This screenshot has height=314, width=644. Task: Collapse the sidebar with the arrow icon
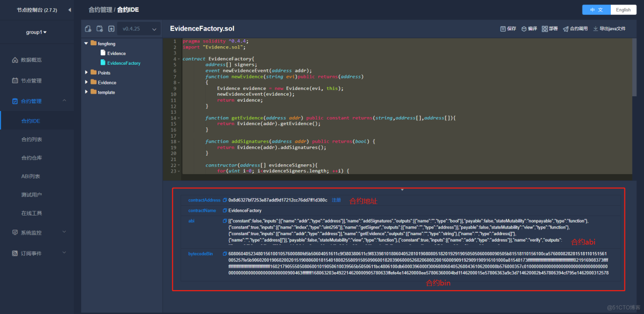tap(69, 10)
